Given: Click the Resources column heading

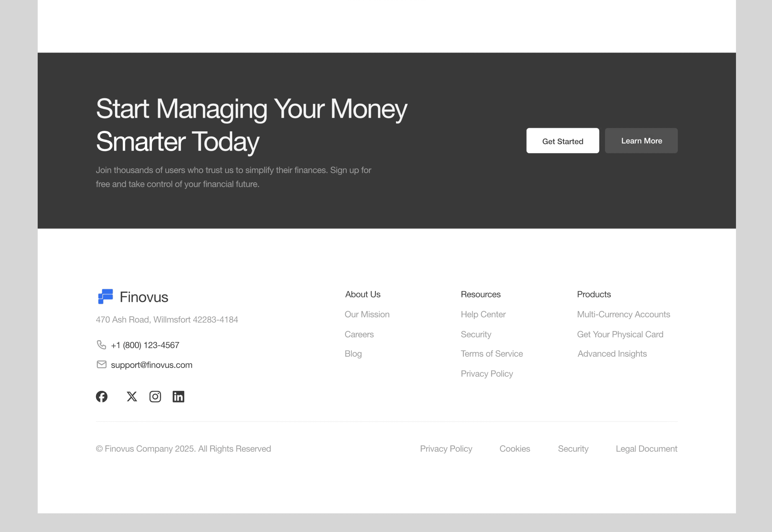Looking at the screenshot, I should [x=481, y=294].
